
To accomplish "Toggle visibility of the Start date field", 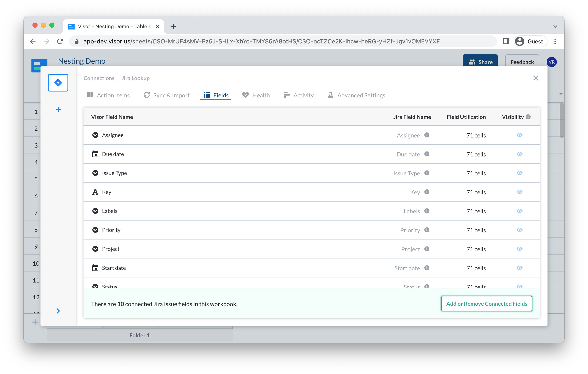I will (519, 268).
